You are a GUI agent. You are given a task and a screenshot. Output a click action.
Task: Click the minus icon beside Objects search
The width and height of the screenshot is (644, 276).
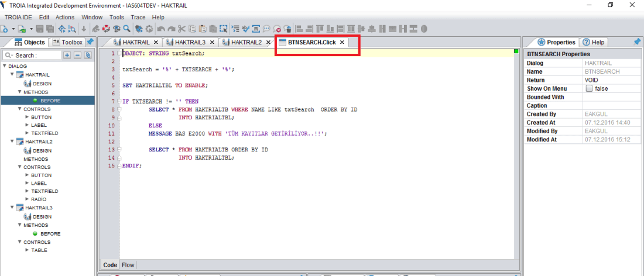pyautogui.click(x=77, y=55)
